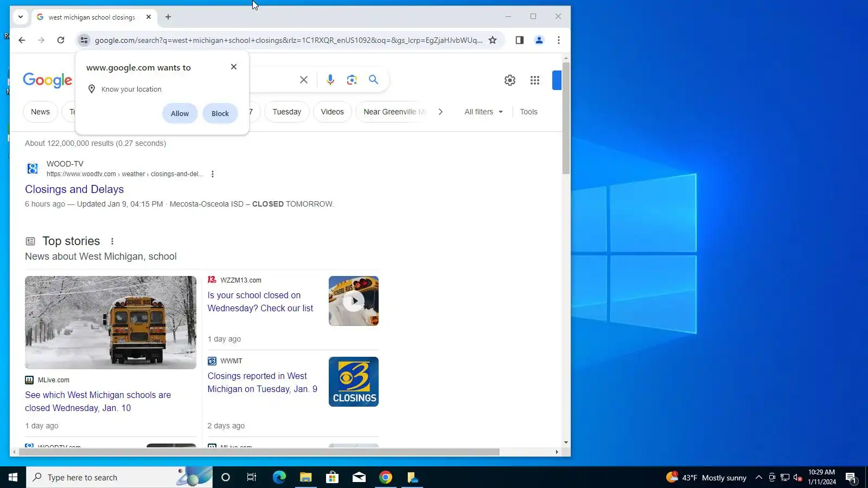
Task: Open File Explorer from taskbar
Action: [305, 477]
